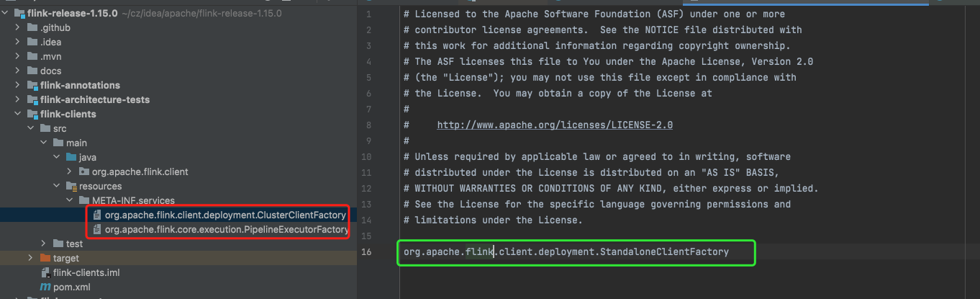Select the flink-annotations module name
Viewport: 980px width, 299px height.
click(80, 85)
